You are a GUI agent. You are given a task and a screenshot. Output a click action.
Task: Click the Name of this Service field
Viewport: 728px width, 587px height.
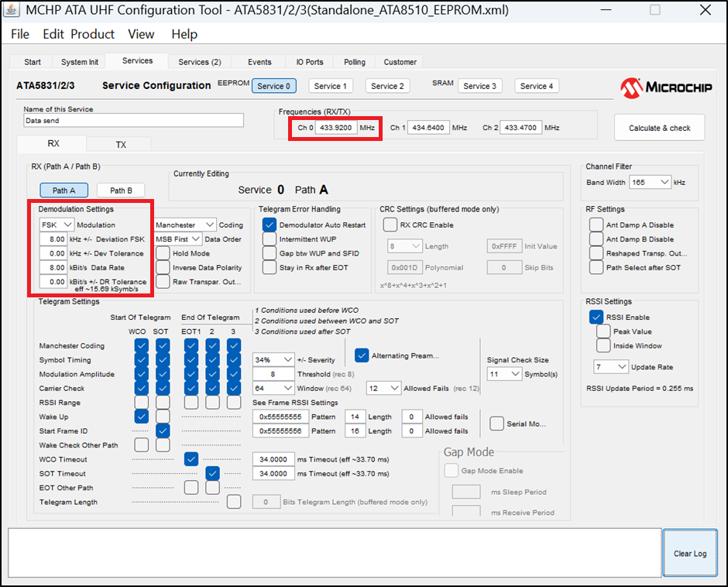(x=133, y=120)
